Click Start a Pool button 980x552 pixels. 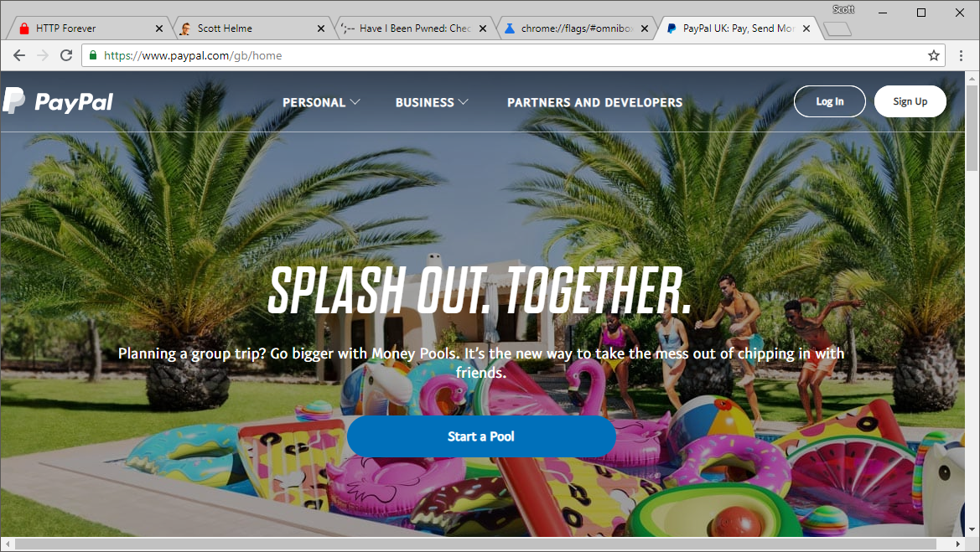click(x=481, y=436)
